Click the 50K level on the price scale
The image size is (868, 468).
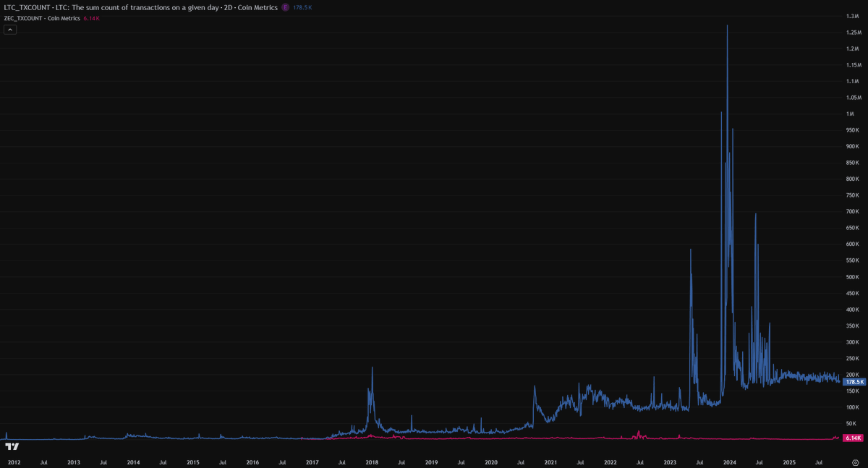tap(851, 425)
